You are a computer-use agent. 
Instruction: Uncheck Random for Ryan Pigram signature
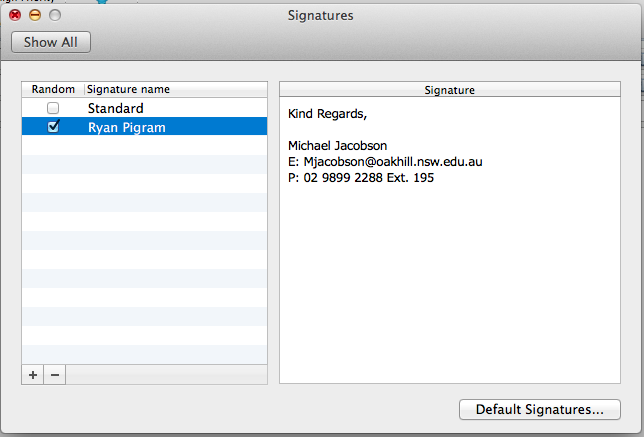pos(53,126)
